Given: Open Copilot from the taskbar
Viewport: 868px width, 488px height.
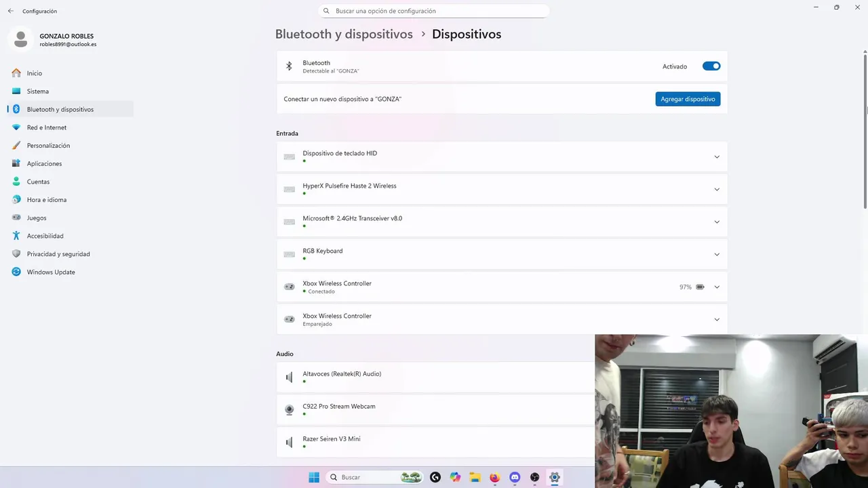Looking at the screenshot, I should click(x=455, y=477).
